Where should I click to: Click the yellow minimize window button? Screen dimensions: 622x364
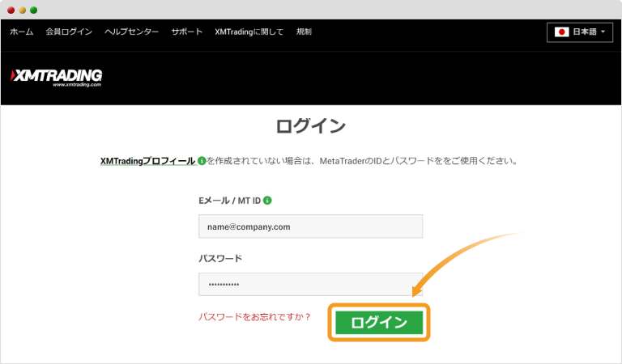point(23,10)
